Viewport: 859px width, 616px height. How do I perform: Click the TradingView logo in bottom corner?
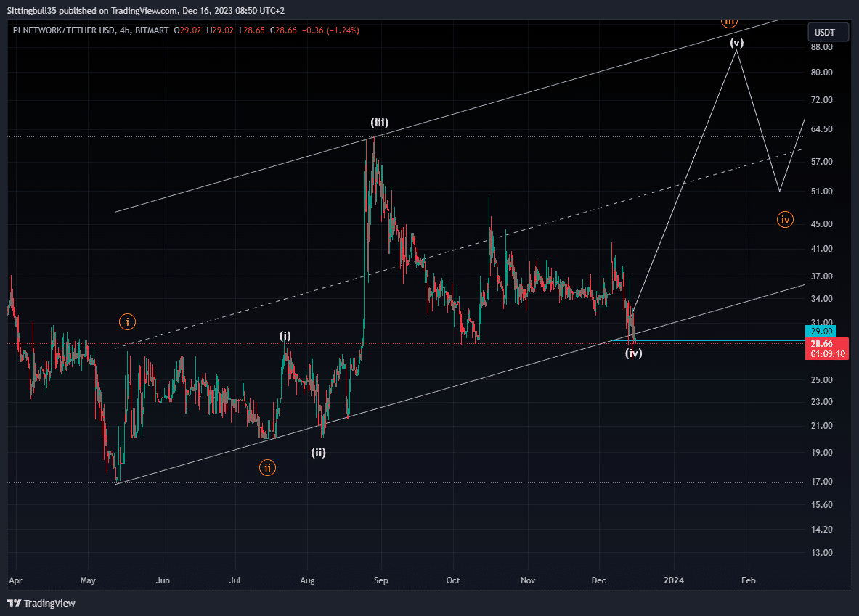click(x=42, y=603)
